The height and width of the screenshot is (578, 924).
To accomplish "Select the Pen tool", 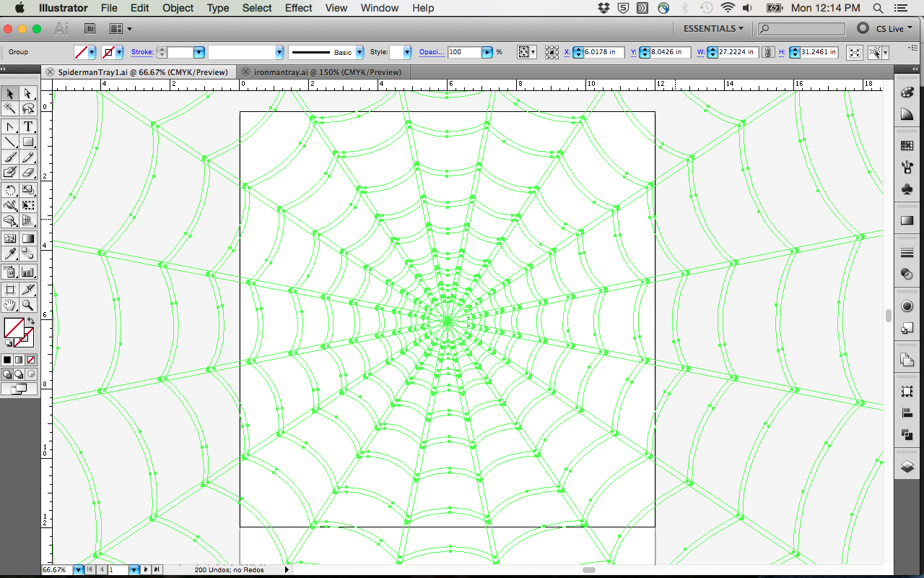I will 10,126.
